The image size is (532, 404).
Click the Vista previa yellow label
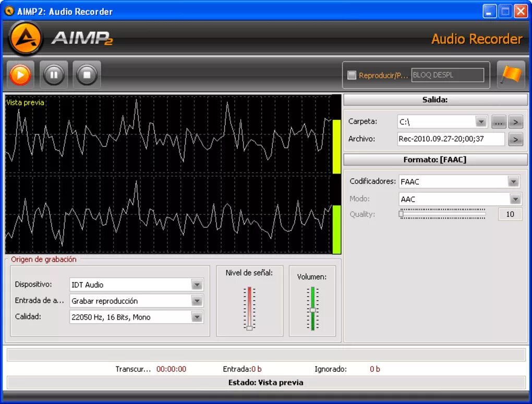point(25,103)
